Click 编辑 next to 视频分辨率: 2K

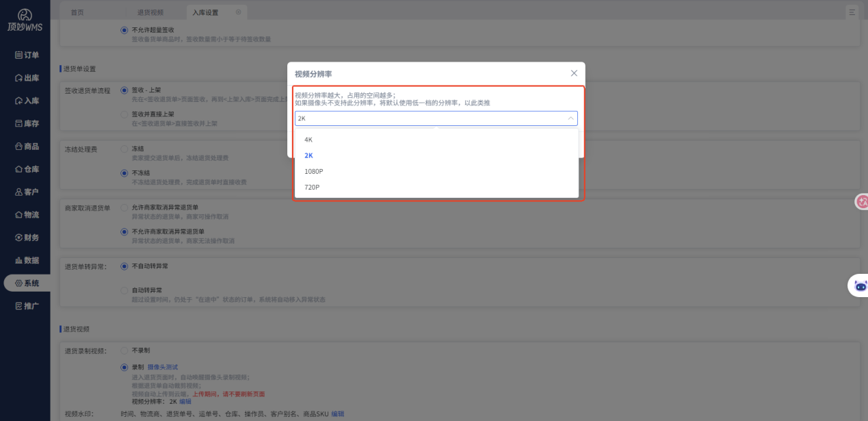pos(185,402)
